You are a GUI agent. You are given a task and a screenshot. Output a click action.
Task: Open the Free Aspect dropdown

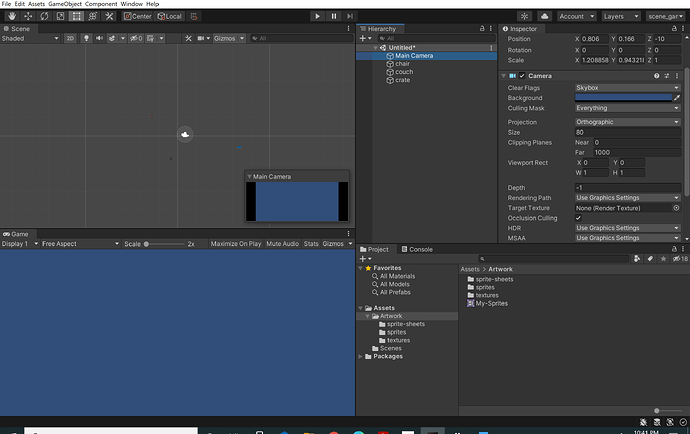(x=80, y=244)
